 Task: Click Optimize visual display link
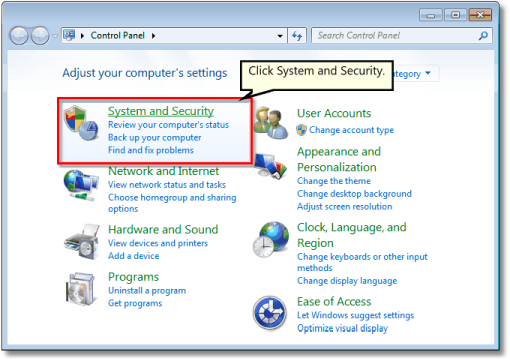point(342,328)
